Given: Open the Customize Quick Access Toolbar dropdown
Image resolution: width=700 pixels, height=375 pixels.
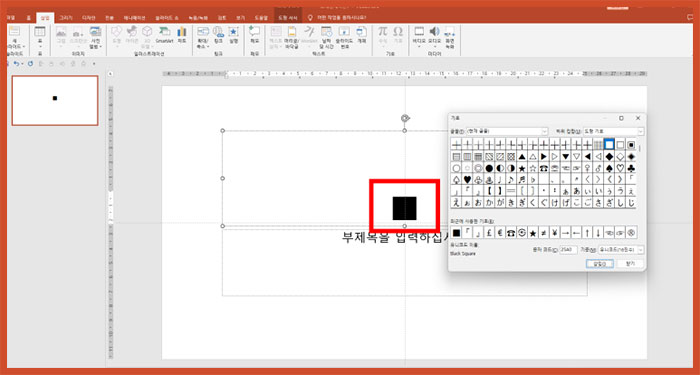Looking at the screenshot, I should click(x=94, y=64).
